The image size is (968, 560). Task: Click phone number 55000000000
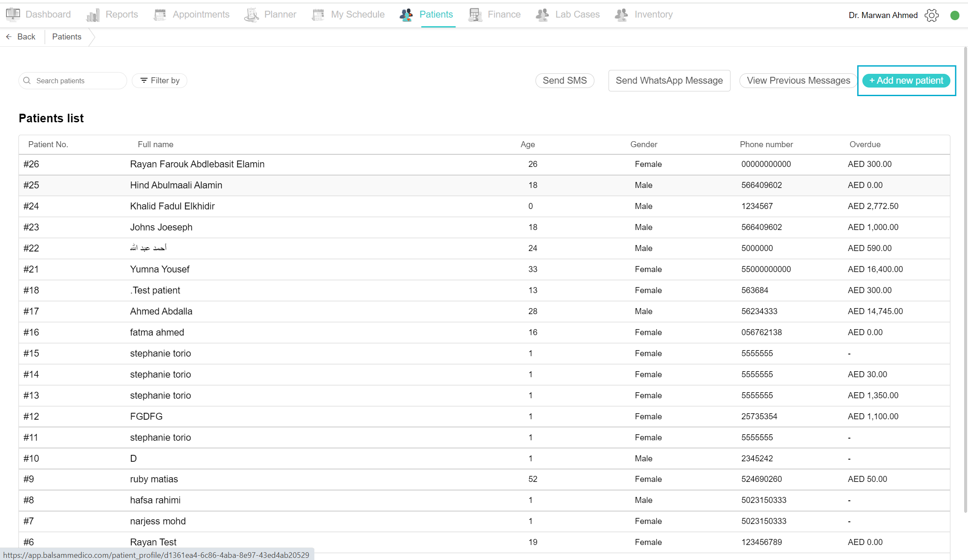[766, 269]
